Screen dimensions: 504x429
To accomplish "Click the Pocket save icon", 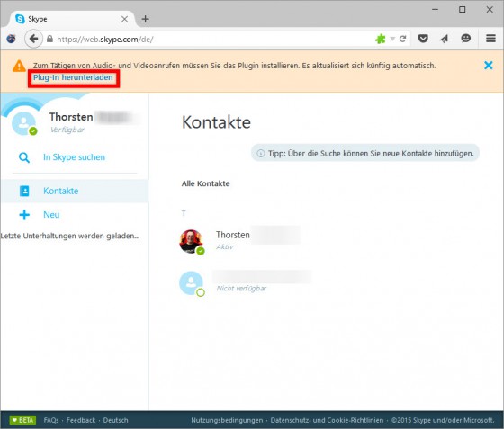I will 423,39.
